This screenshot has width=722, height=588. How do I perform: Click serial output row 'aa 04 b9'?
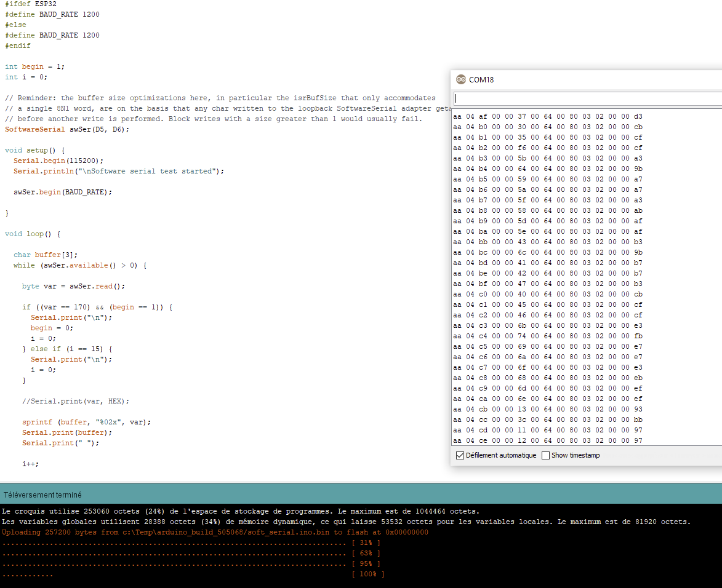coord(547,221)
